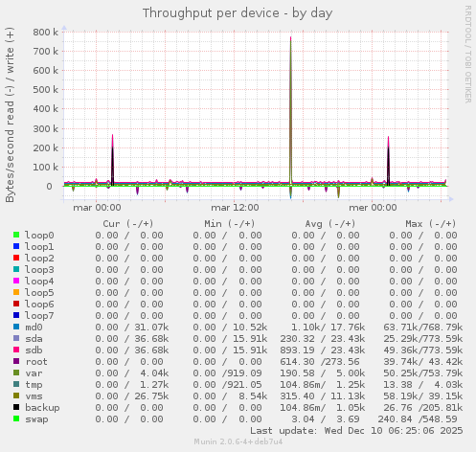
Task: Click the 'sda' legend label
Action: (x=34, y=339)
